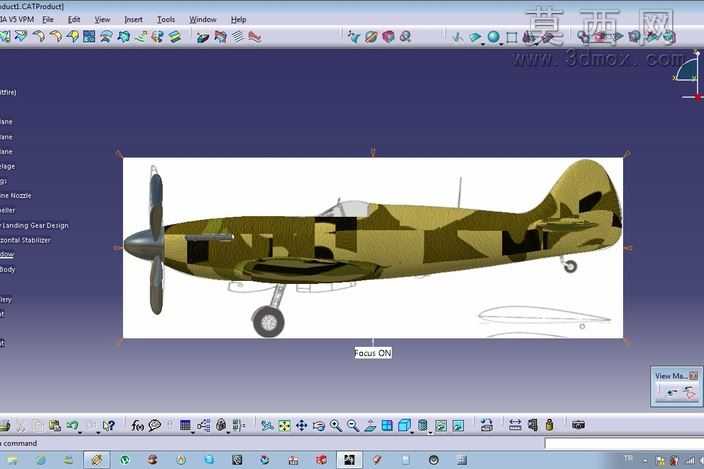Screen dimensions: 704x469
Task: Select the 'elage' tree node
Action: click(x=8, y=166)
